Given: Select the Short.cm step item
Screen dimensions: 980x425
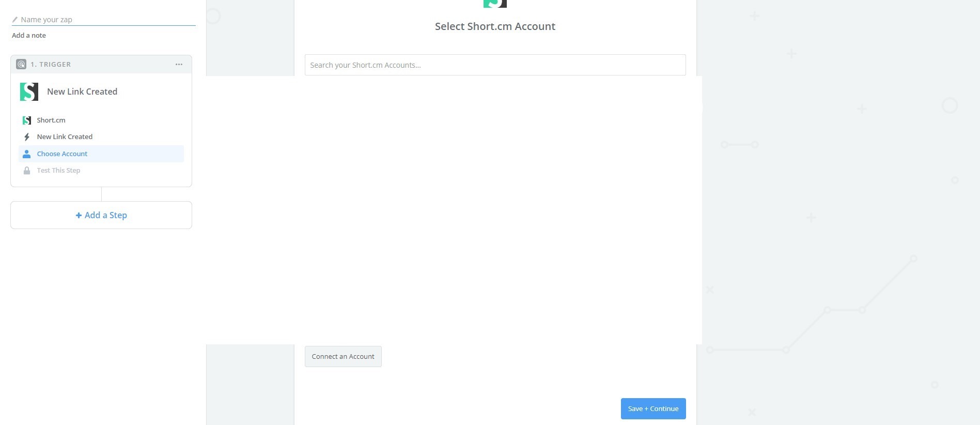Looking at the screenshot, I should [x=101, y=120].
